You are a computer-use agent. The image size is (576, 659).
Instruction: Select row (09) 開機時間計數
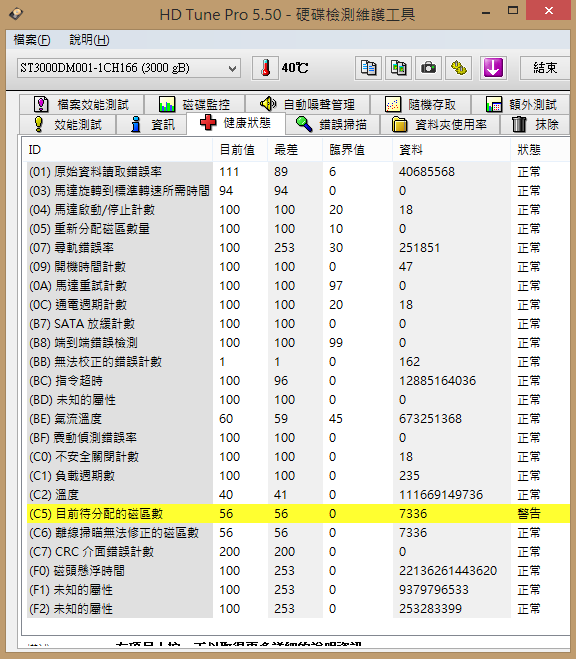298,266
